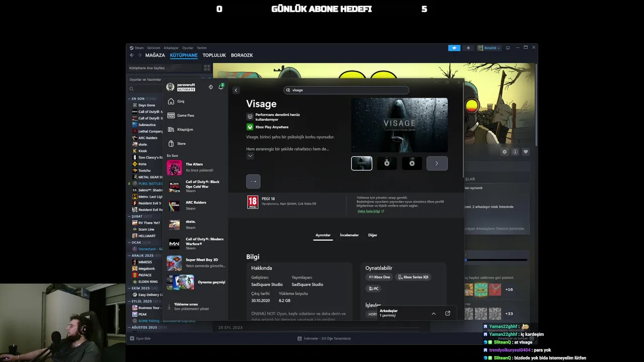The width and height of the screenshot is (644, 362).
Task: Collapse the OCAK category in Steam
Action: pos(129,242)
